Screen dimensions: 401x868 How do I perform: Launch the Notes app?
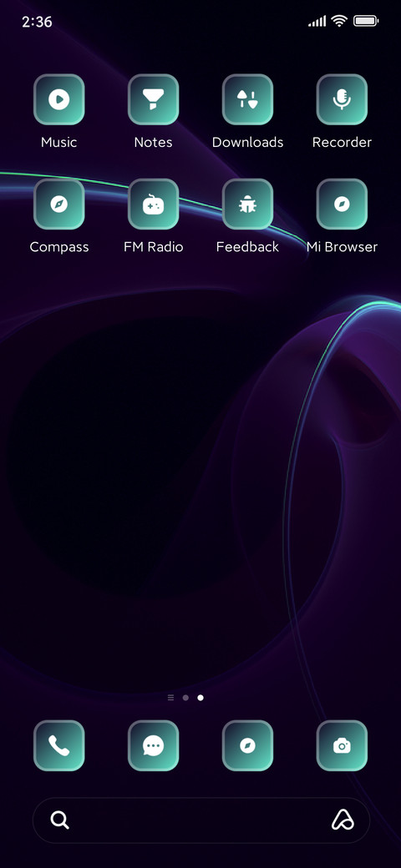(x=153, y=99)
